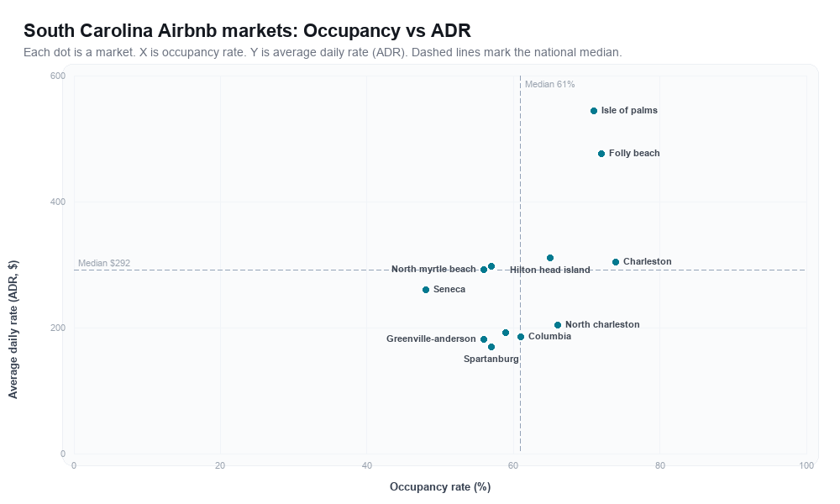
Task: Select the dot just above Spartanburg label
Action: [x=491, y=347]
